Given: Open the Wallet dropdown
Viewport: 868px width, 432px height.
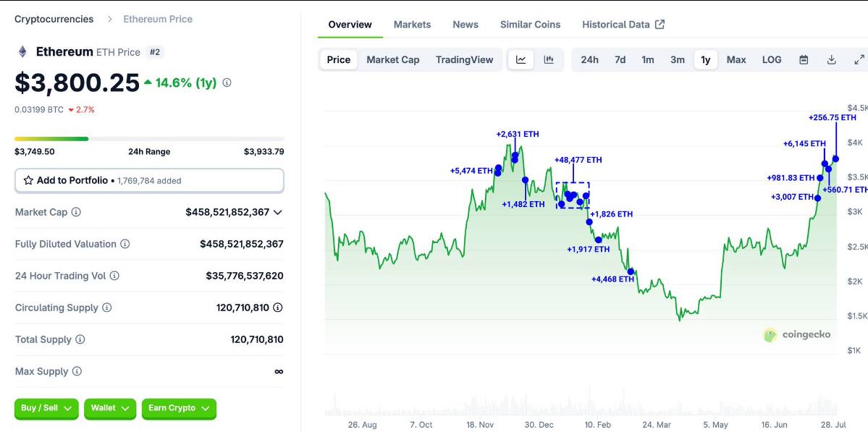Looking at the screenshot, I should click(x=110, y=408).
